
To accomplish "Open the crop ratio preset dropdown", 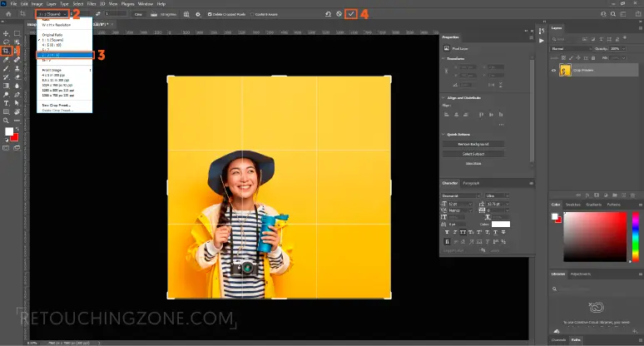I will point(52,14).
